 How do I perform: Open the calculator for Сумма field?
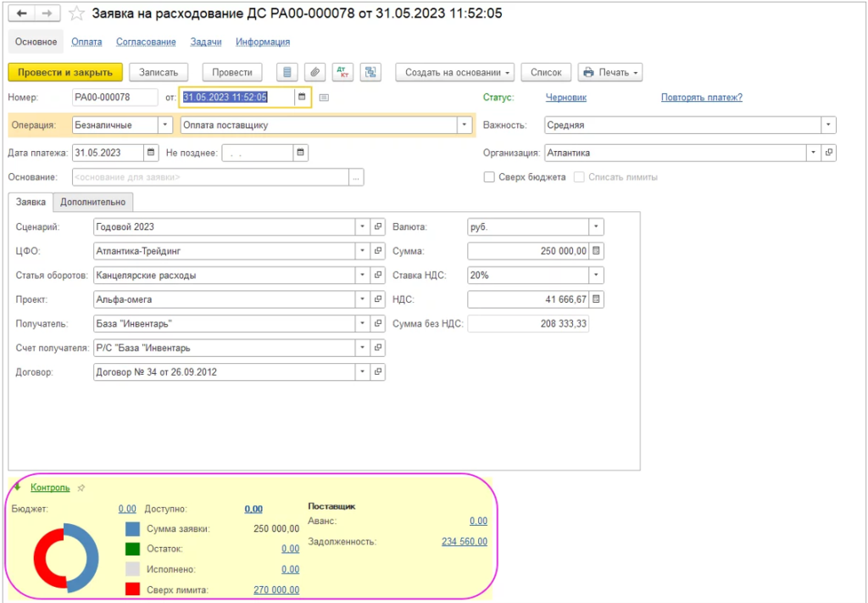coord(596,251)
